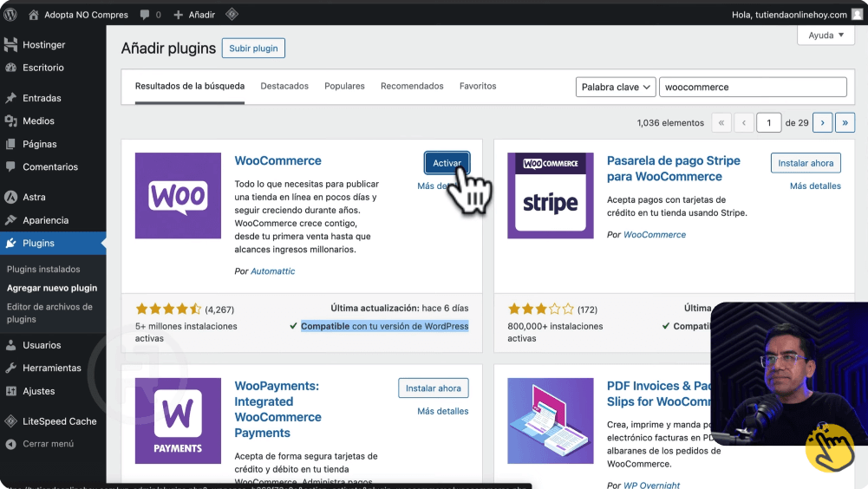This screenshot has height=489, width=868.
Task: Open Agregar nuevo plugin submenu item
Action: pos(53,288)
